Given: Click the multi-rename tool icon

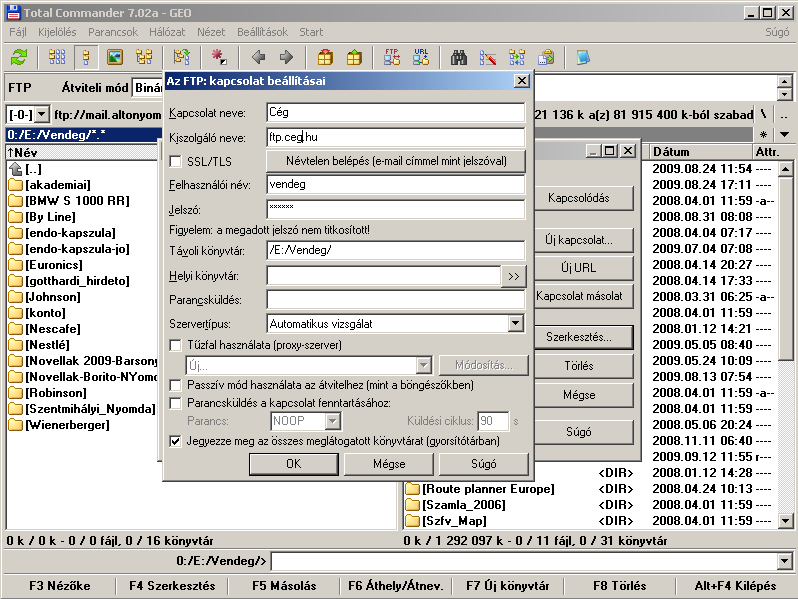Looking at the screenshot, I should click(x=488, y=57).
